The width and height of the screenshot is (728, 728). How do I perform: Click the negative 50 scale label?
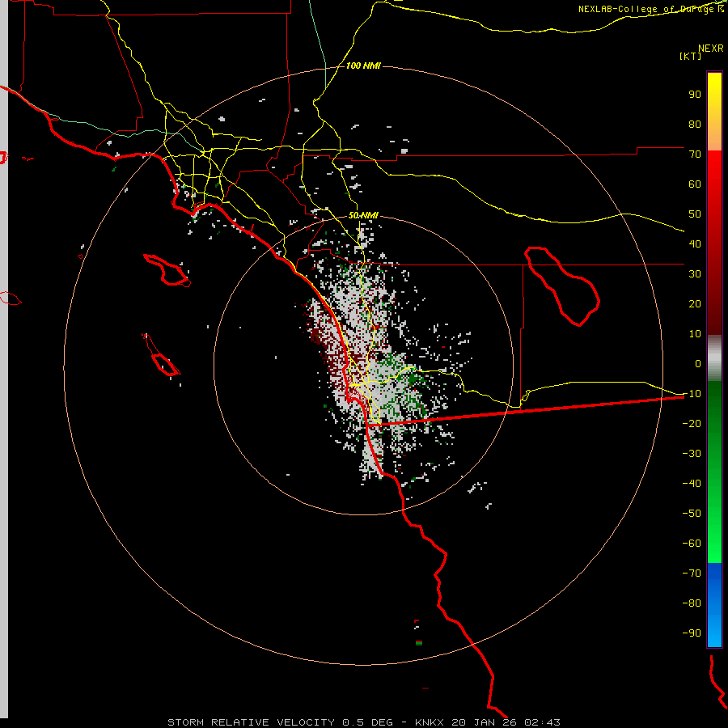point(692,513)
